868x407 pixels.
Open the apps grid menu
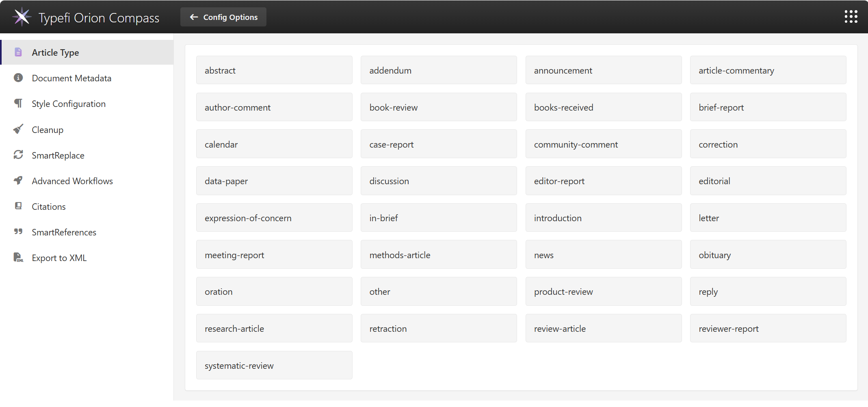pos(851,17)
